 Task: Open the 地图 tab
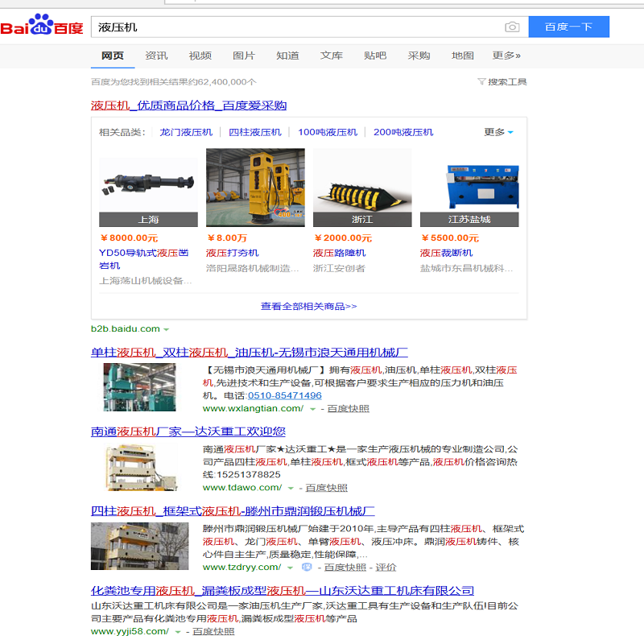(462, 56)
